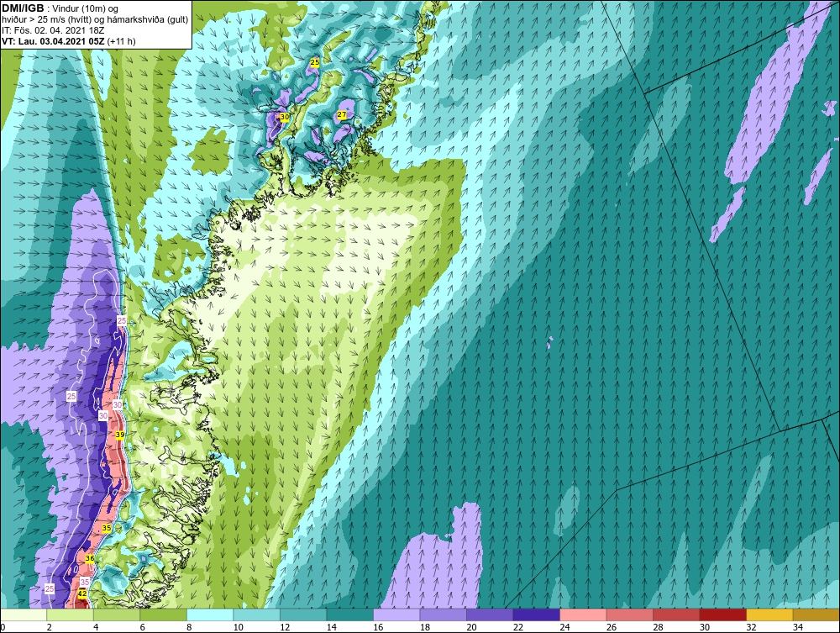Click the yellow 27 gust label
The image size is (840, 633).
[342, 114]
